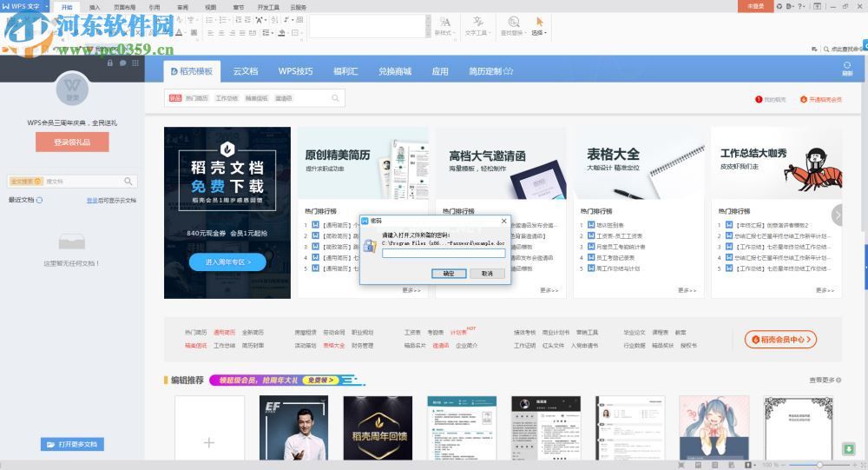Click 开通稻壳会员 link

point(821,99)
